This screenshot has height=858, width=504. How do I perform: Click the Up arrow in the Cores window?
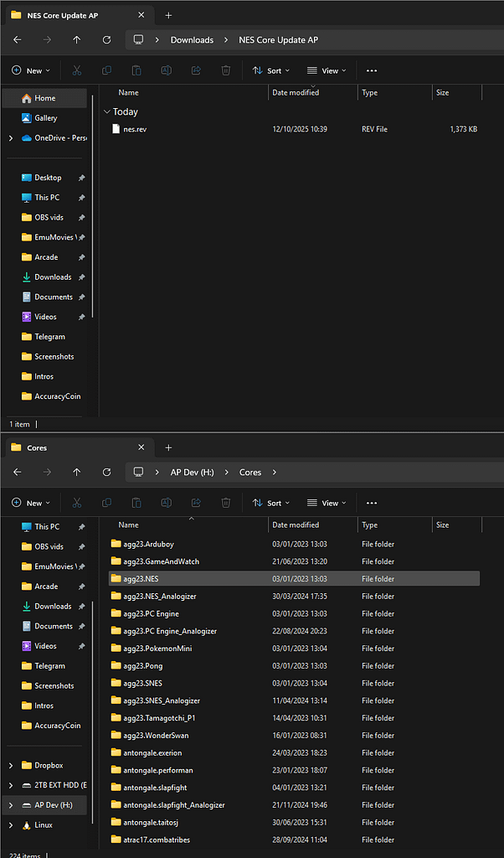coord(77,472)
